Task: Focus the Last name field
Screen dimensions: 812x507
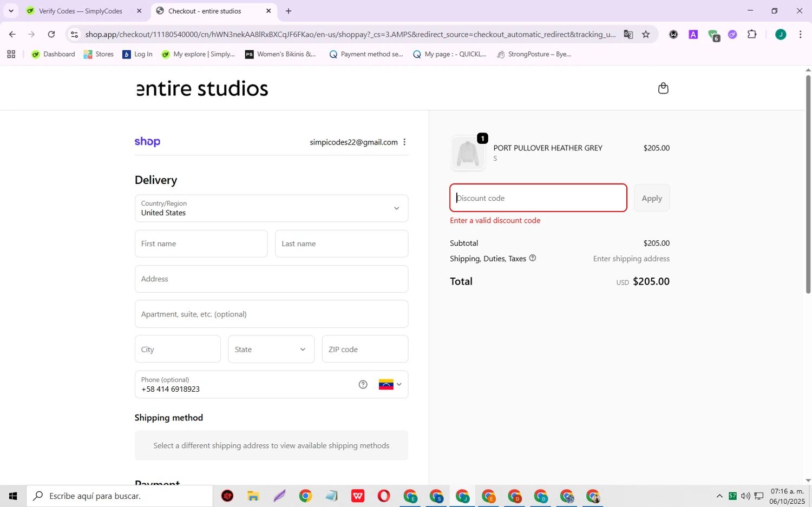Action: [342, 243]
